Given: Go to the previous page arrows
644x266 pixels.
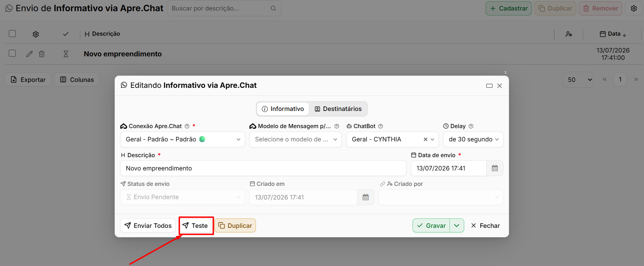Looking at the screenshot, I should pos(605,79).
